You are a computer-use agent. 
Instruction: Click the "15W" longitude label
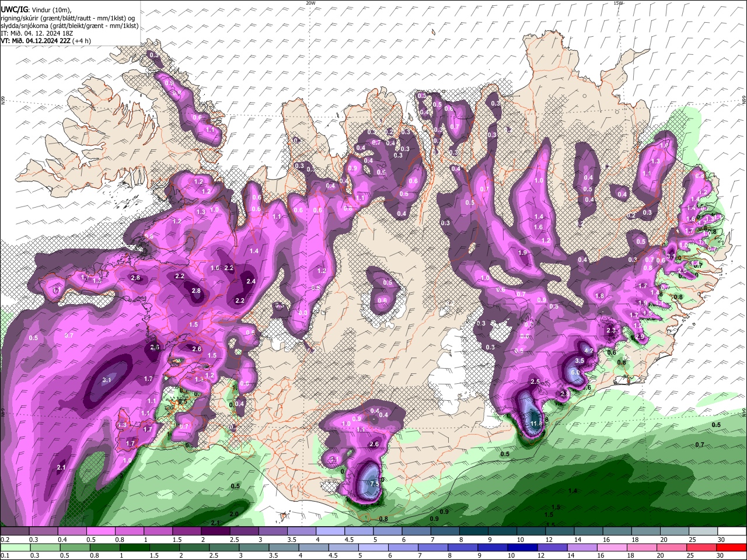[618, 3]
